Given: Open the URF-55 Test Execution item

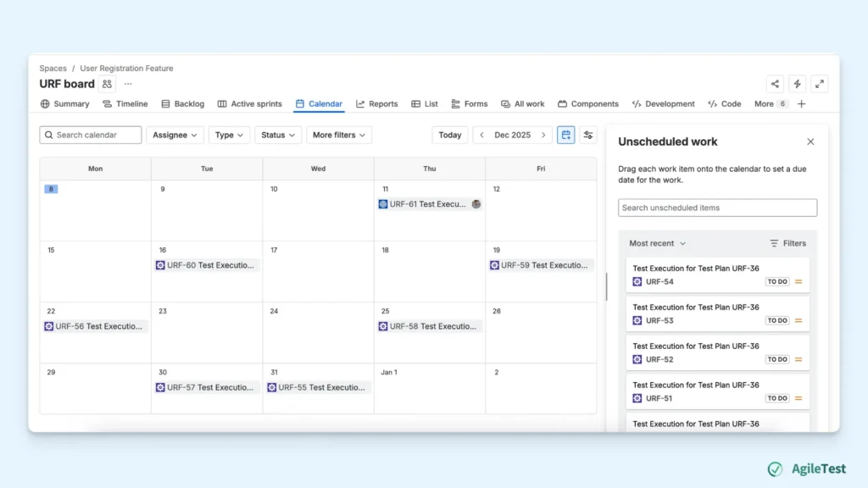Looking at the screenshot, I should tap(318, 387).
